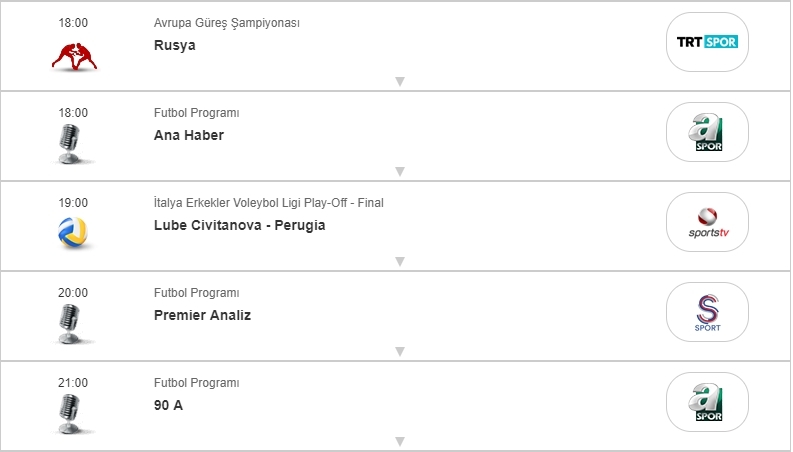Image resolution: width=793 pixels, height=452 pixels.
Task: Click the microphone icon beside Premier Analiz
Action: pyautogui.click(x=70, y=324)
